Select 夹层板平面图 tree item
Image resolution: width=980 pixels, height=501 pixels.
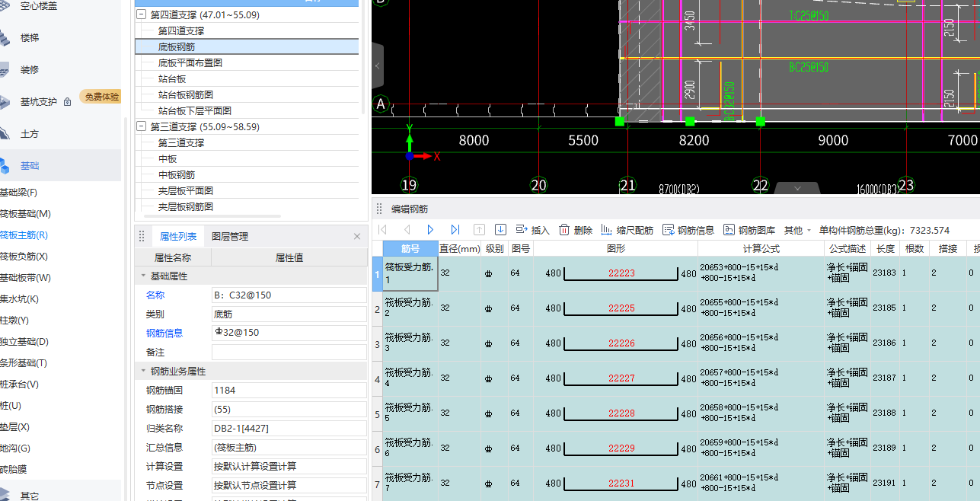pos(185,190)
